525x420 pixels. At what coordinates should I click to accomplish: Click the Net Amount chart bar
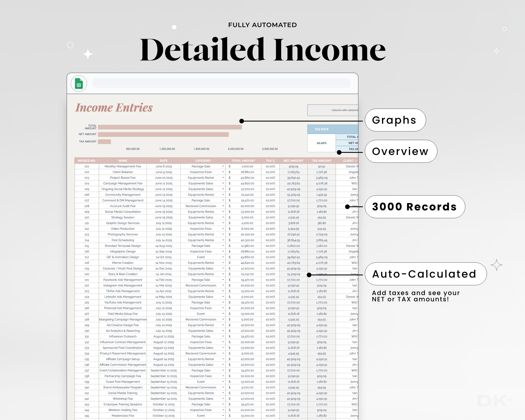click(x=163, y=134)
